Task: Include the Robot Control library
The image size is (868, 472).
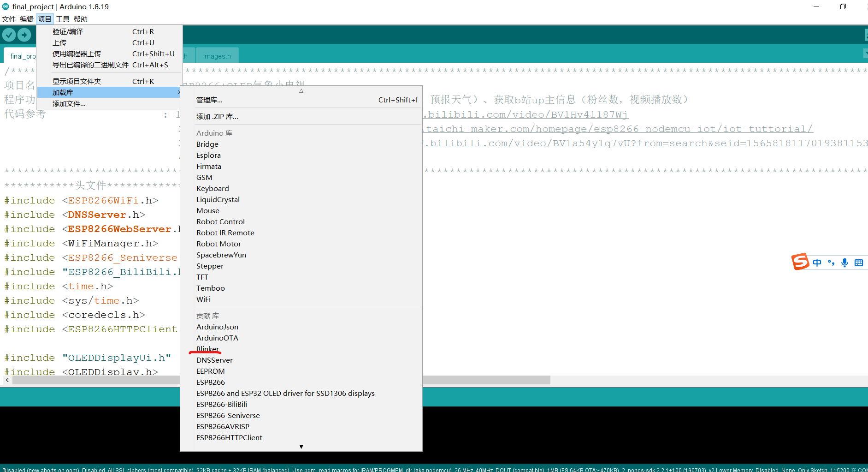Action: (x=301, y=221)
